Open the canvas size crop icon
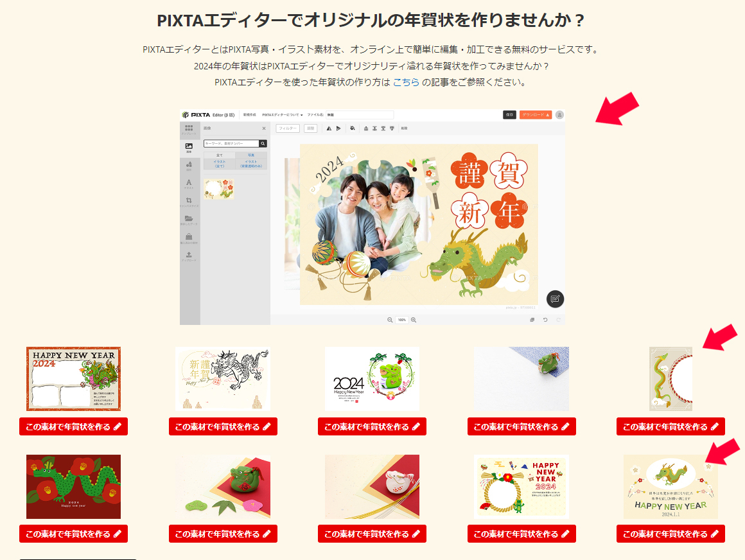Viewport: 745px width, 560px height. 189,201
